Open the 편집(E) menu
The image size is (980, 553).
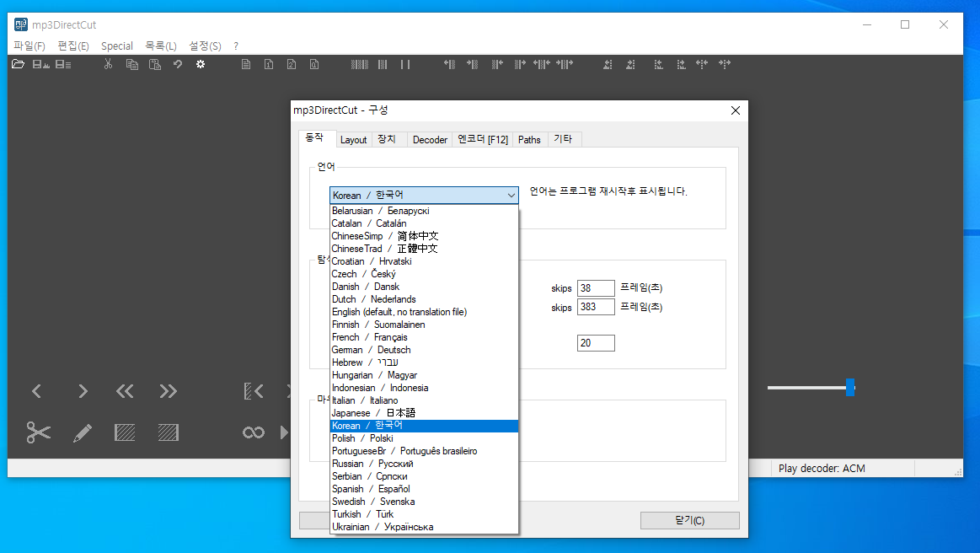tap(73, 46)
